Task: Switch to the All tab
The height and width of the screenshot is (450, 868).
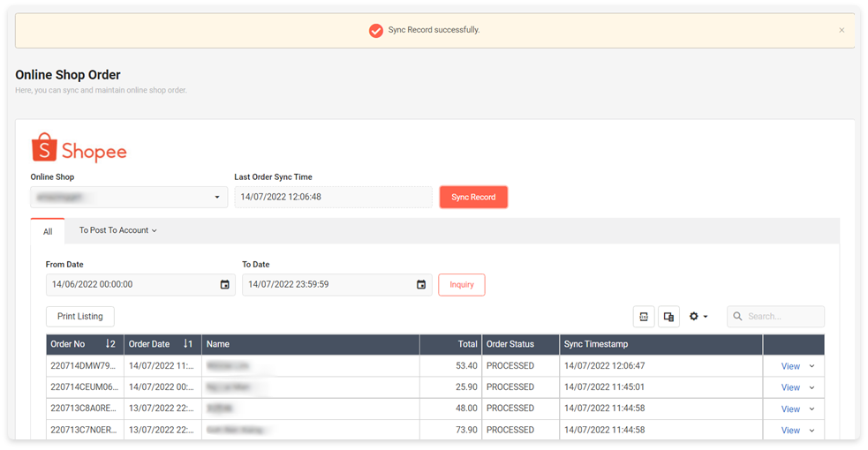Action: tap(48, 232)
